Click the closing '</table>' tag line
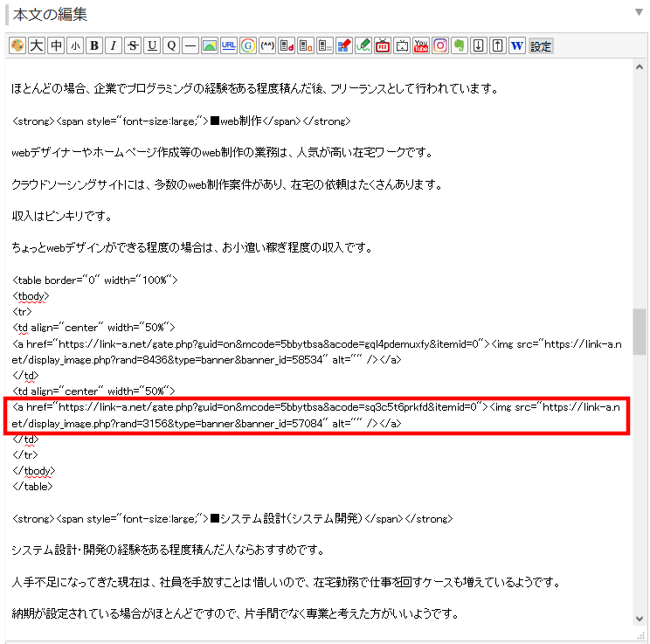The image size is (650, 644). (32, 487)
